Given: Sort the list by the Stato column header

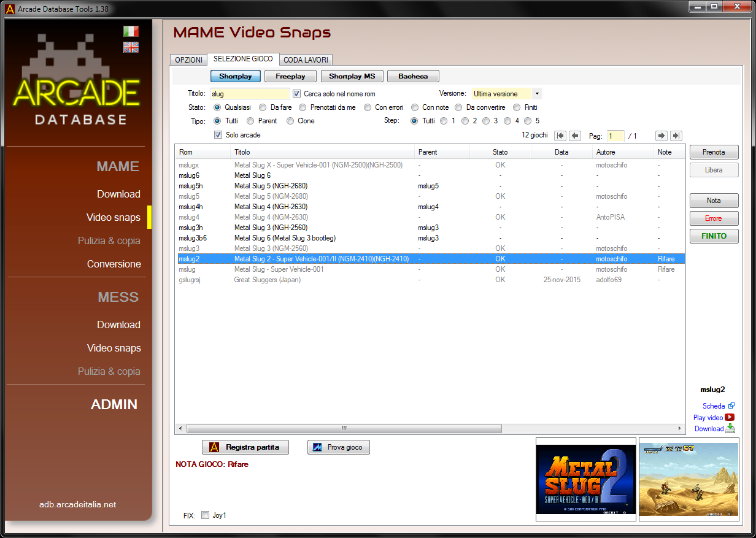Looking at the screenshot, I should click(499, 152).
